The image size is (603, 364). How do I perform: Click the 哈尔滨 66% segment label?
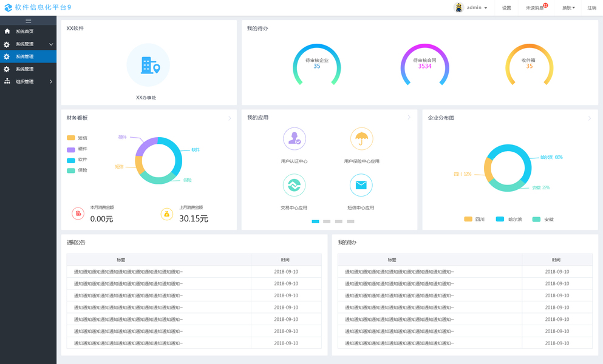[551, 157]
